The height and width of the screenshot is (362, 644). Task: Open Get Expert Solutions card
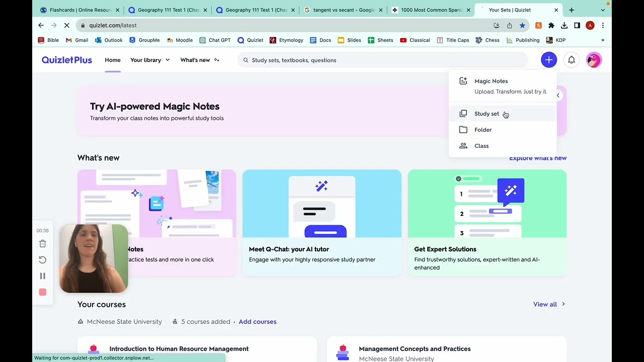(487, 223)
